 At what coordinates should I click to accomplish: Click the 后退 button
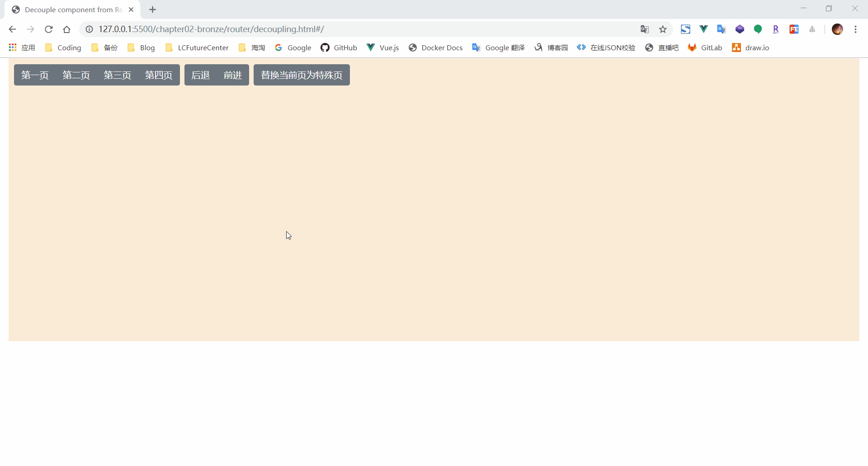click(x=201, y=75)
